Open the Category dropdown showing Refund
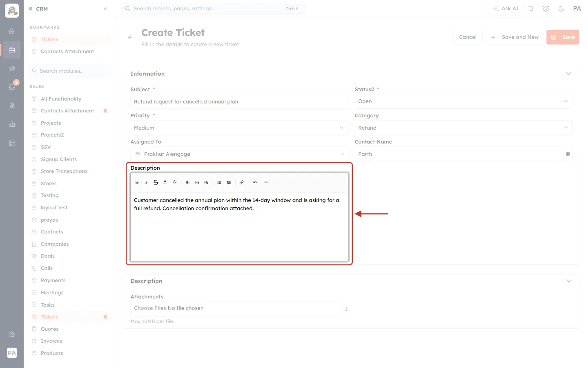 click(x=463, y=128)
